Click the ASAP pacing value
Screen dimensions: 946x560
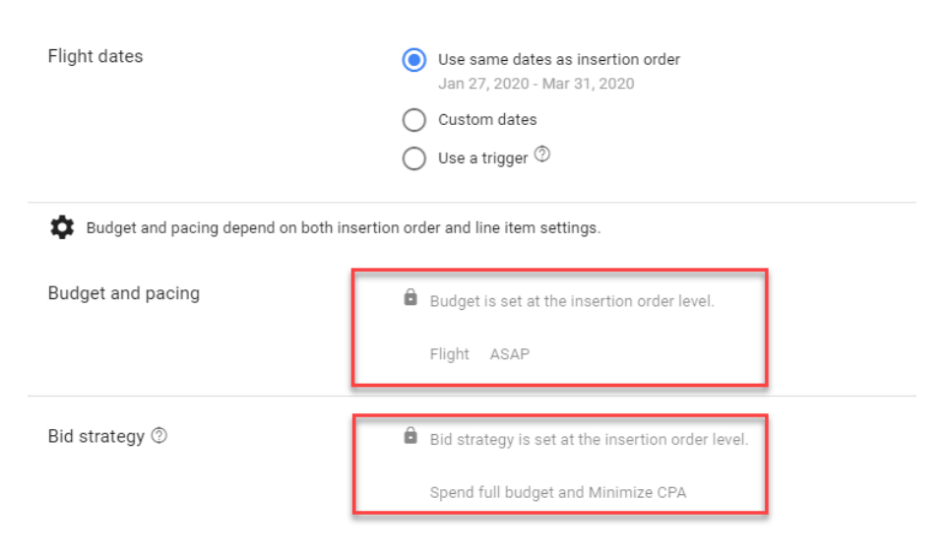pyautogui.click(x=510, y=354)
